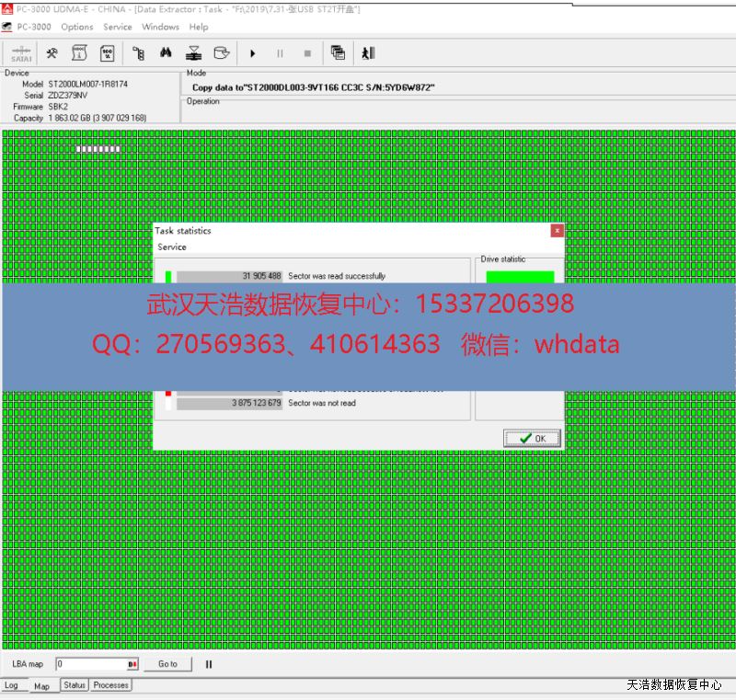Click the drive folder toolbar icon
Screen dimensions: 736x700
(x=221, y=53)
